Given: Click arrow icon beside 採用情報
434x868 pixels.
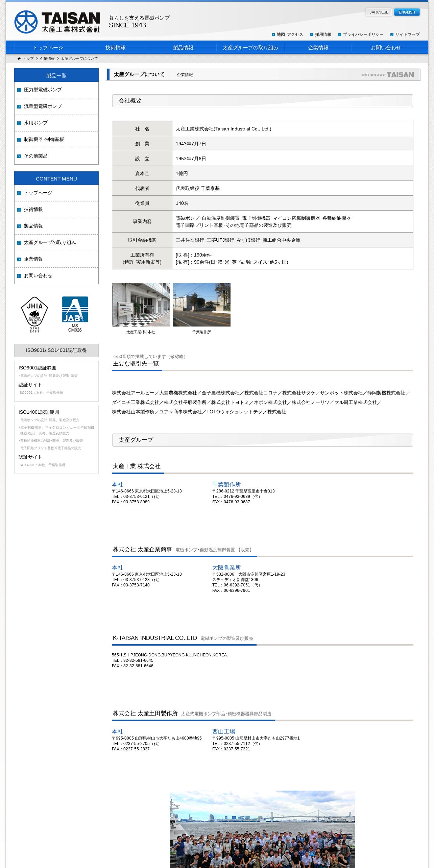Looking at the screenshot, I should [x=312, y=34].
